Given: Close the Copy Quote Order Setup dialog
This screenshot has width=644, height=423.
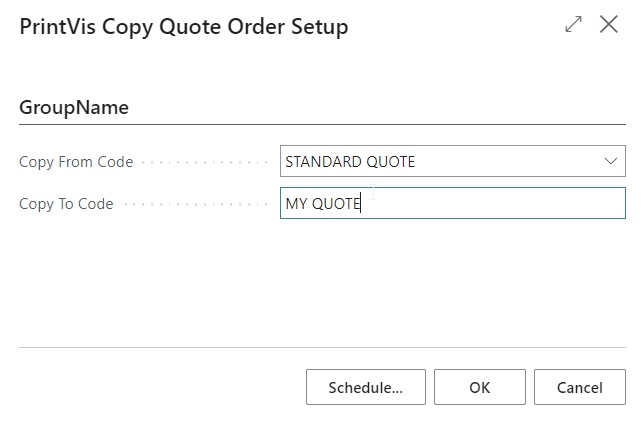Looking at the screenshot, I should pyautogui.click(x=608, y=26).
